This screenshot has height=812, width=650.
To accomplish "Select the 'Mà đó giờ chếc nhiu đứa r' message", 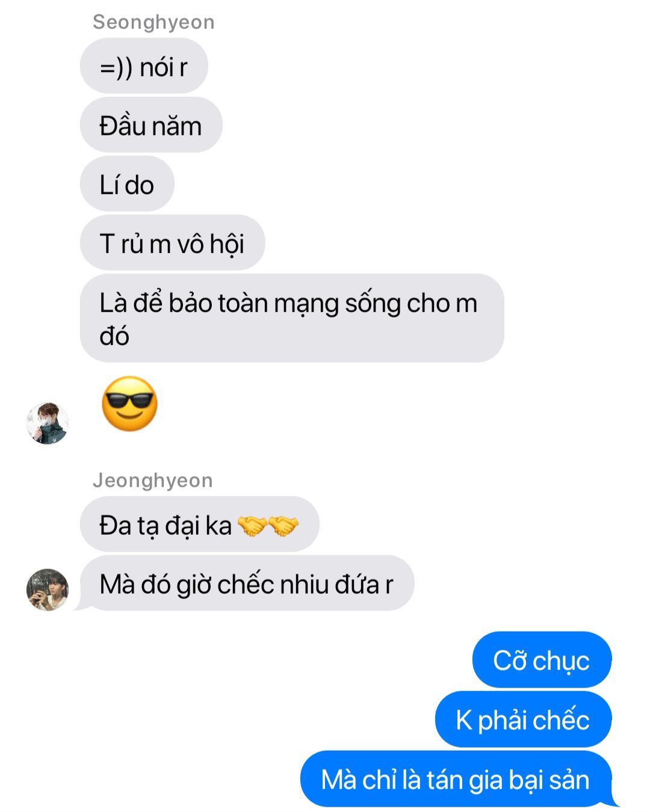I will click(x=247, y=583).
